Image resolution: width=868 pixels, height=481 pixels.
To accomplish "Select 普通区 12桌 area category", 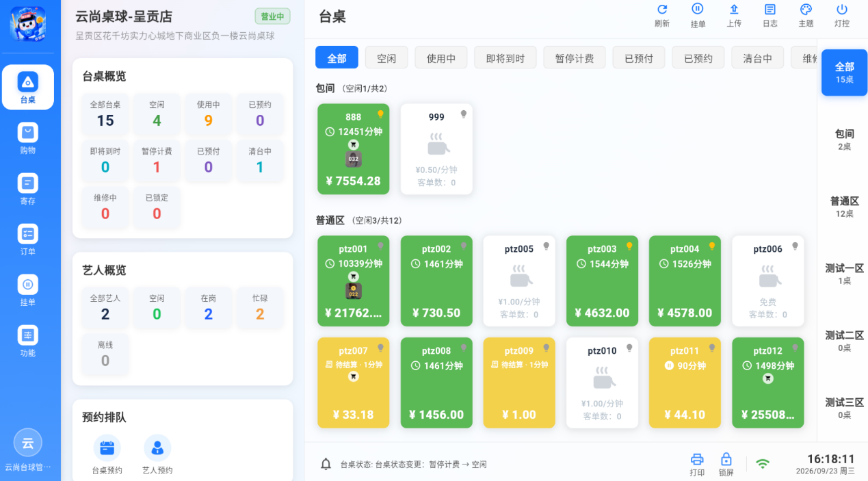I will (845, 207).
